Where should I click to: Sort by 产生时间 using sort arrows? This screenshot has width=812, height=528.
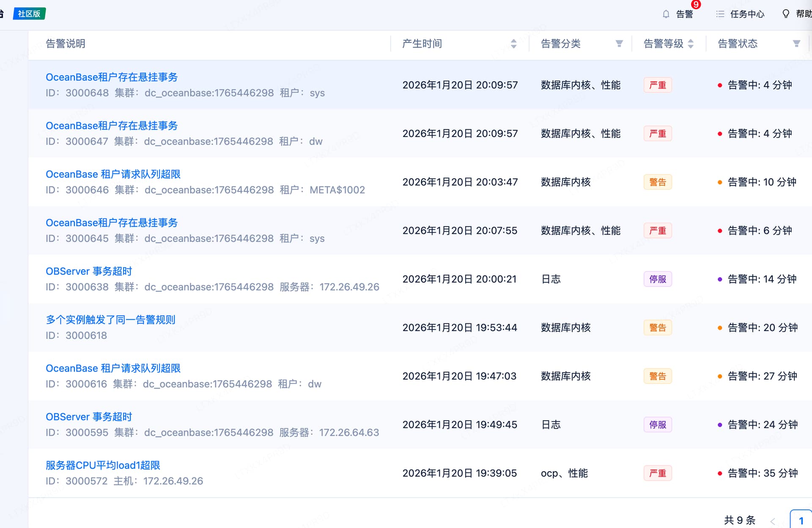point(513,44)
